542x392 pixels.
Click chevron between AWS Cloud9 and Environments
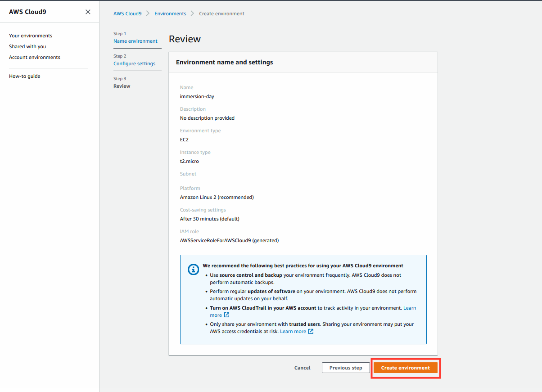click(x=148, y=14)
